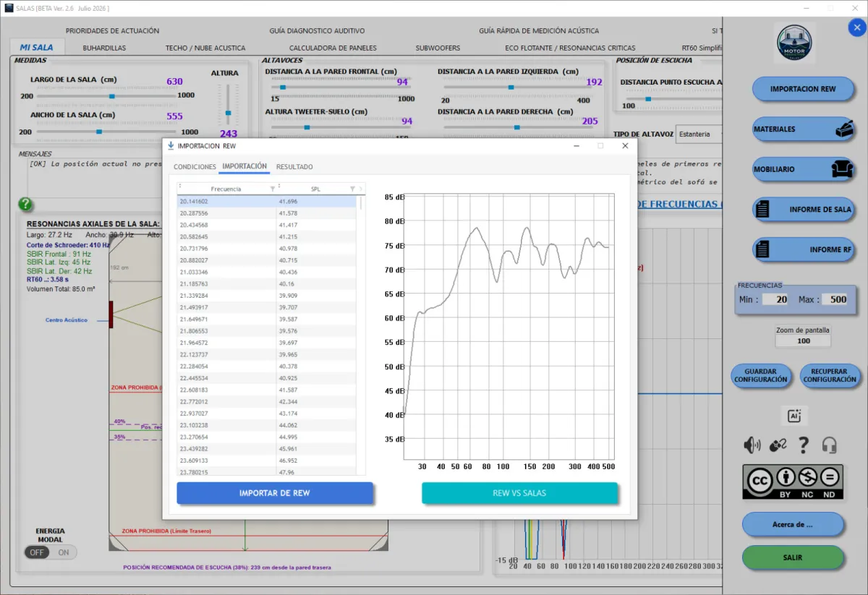Image resolution: width=868 pixels, height=595 pixels.
Task: Switch to the Subwoofers tab
Action: [438, 48]
